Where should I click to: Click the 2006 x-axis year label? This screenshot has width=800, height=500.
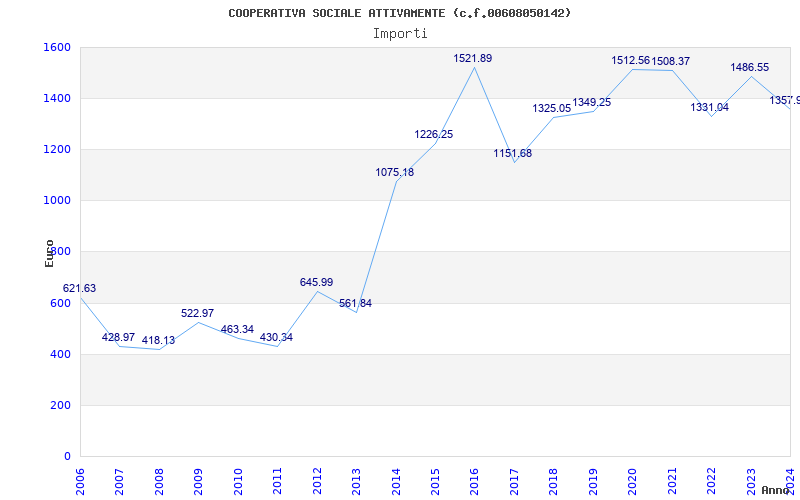(80, 482)
